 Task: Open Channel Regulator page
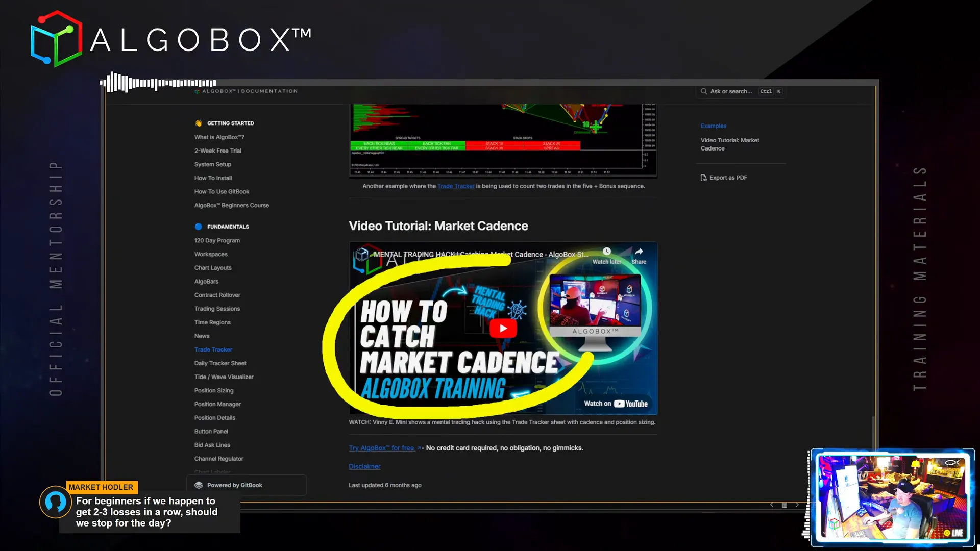(x=219, y=459)
